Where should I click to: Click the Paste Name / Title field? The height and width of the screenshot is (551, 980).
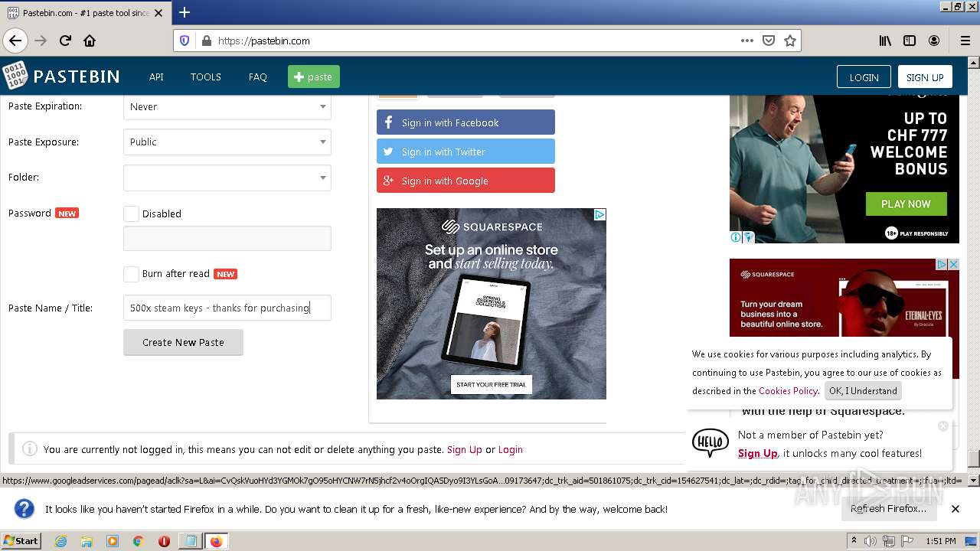pyautogui.click(x=227, y=308)
